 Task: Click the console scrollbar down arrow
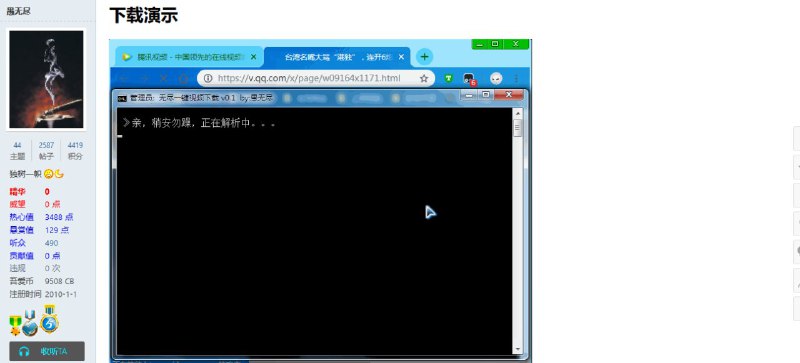coord(518,350)
